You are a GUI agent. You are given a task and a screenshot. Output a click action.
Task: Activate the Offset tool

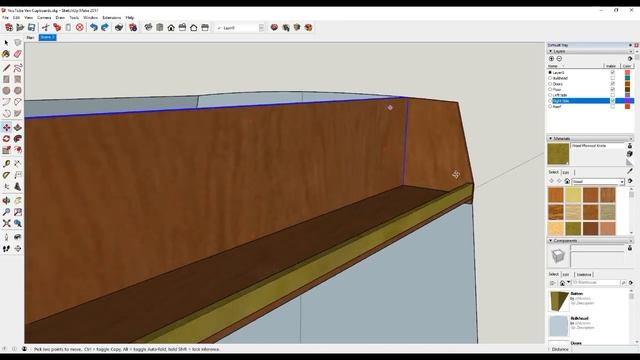tap(18, 150)
